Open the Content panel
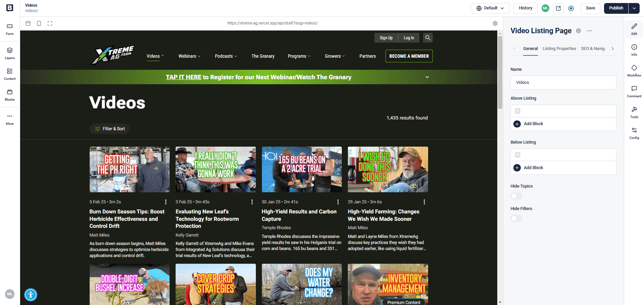Screen dimensions: 644x305 [10, 74]
